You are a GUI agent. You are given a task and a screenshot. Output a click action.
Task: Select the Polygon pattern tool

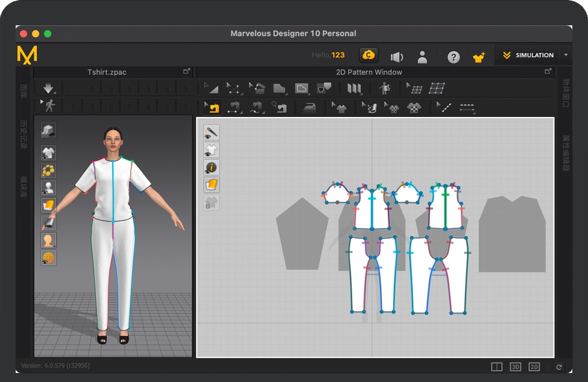tap(279, 89)
